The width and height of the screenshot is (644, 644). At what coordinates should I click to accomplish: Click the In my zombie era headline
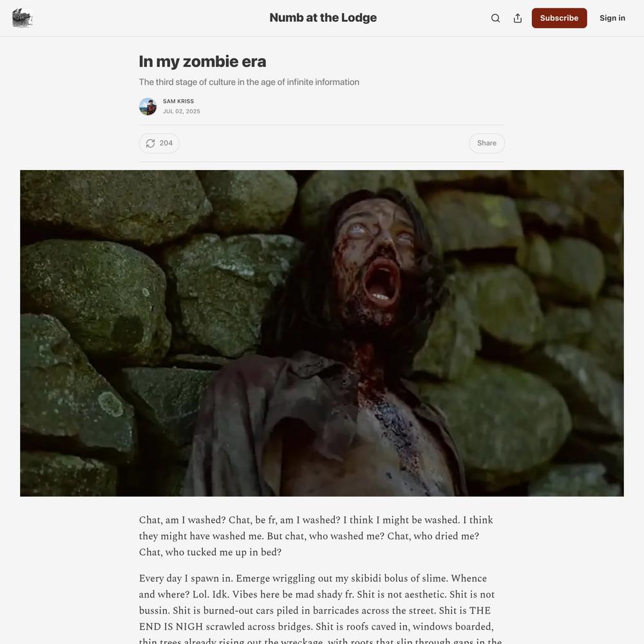pyautogui.click(x=202, y=62)
